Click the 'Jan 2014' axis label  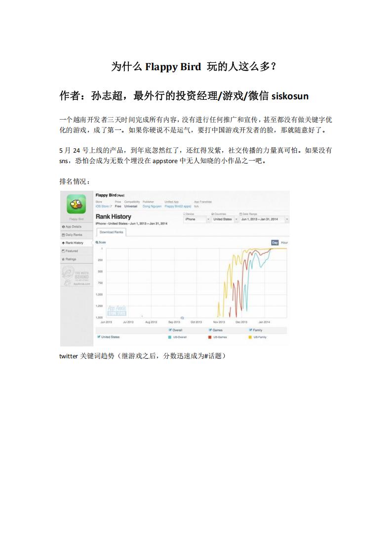(264, 322)
